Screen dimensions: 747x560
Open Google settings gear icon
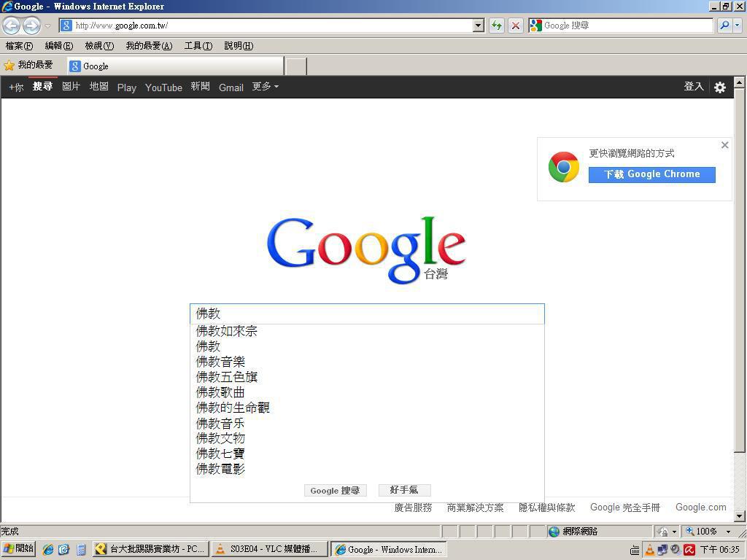pos(719,87)
